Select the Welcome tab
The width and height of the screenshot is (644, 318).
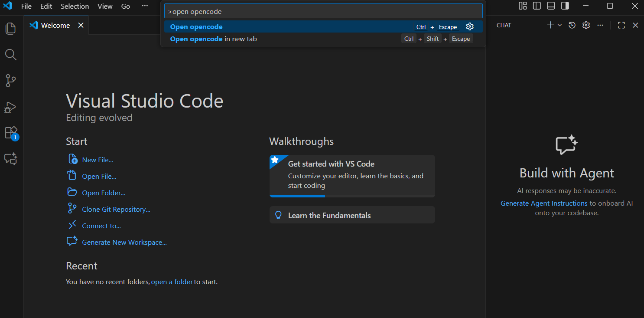coord(56,25)
